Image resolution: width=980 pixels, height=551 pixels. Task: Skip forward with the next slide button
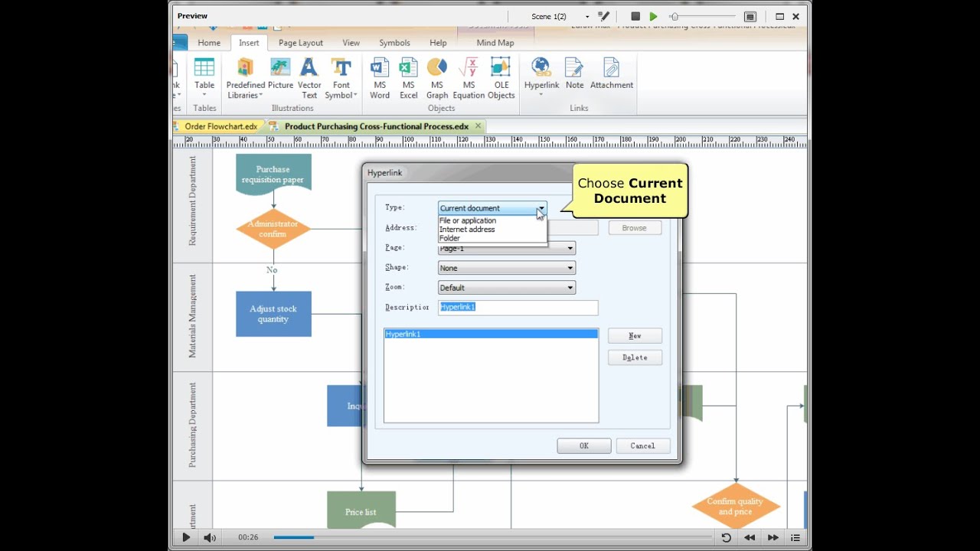[773, 537]
